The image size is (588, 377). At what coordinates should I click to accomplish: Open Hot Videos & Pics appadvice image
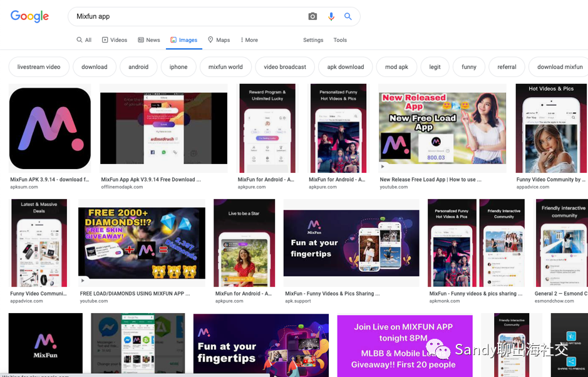551,128
